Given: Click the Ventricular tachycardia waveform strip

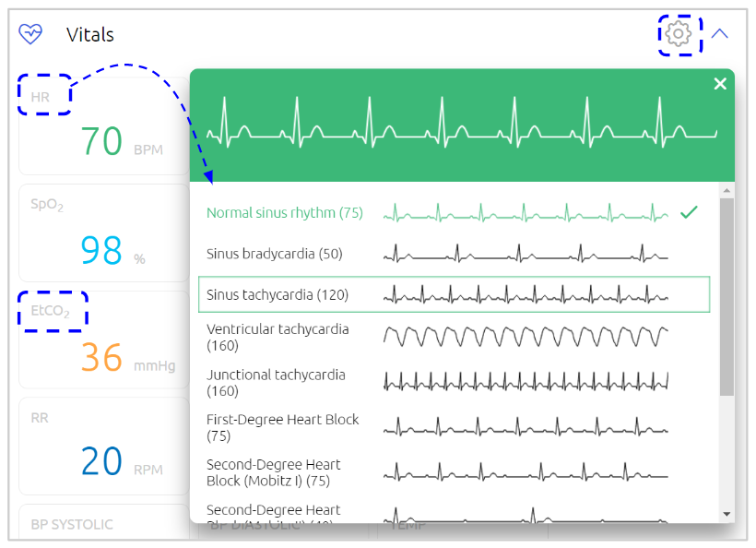Looking at the screenshot, I should click(526, 336).
